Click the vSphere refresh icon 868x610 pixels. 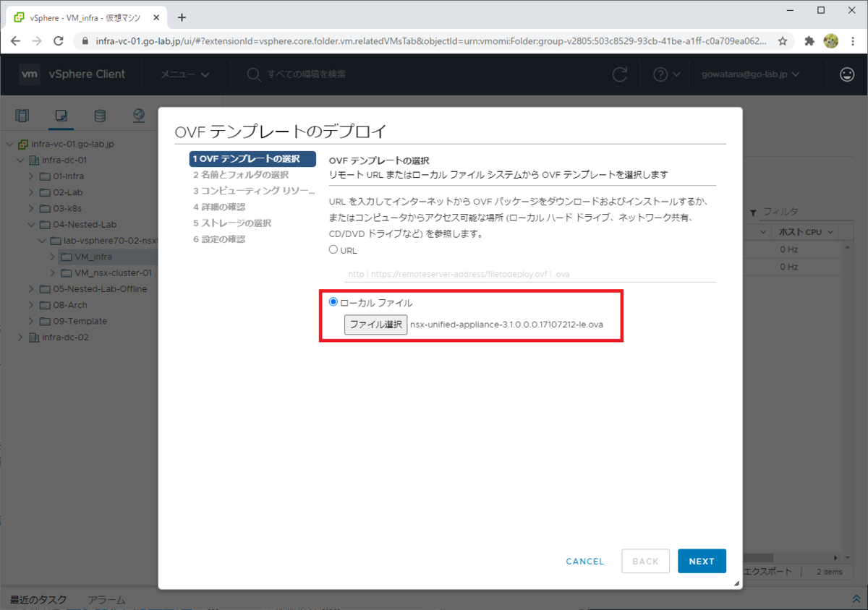[x=620, y=74]
